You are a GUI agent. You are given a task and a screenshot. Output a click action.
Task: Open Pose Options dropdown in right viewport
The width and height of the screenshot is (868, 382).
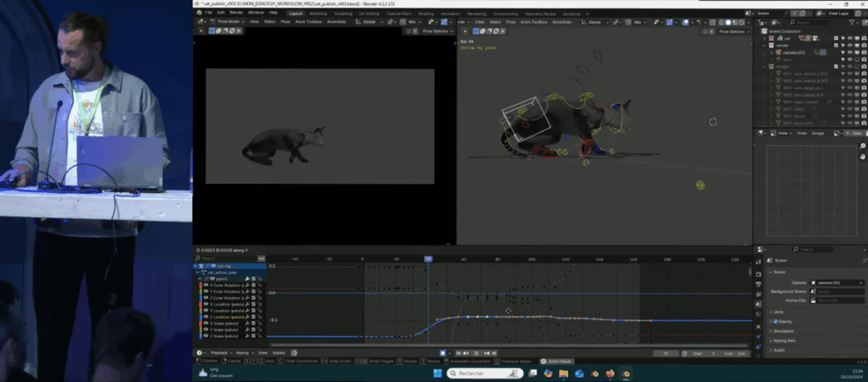click(734, 31)
